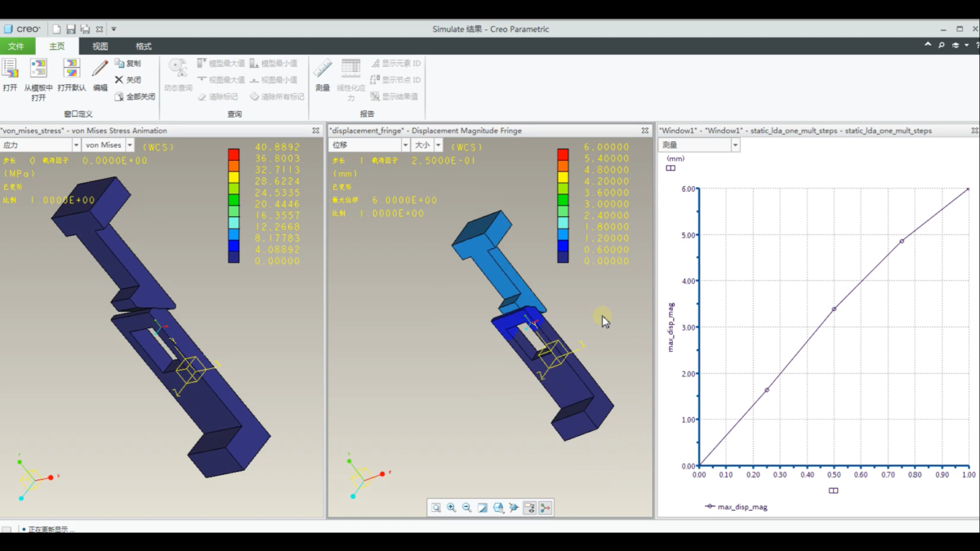Click the repaint icon in graphics toolbar
Image resolution: width=980 pixels, height=551 pixels.
[x=483, y=508]
